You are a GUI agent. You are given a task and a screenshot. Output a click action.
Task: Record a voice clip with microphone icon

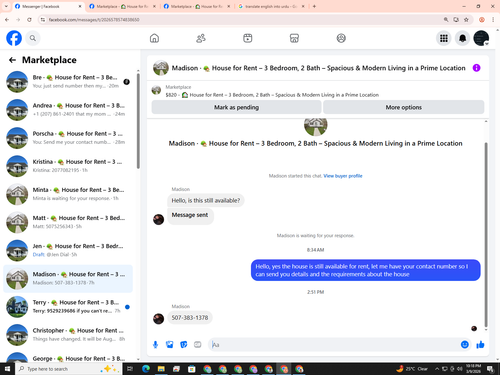[x=155, y=345]
